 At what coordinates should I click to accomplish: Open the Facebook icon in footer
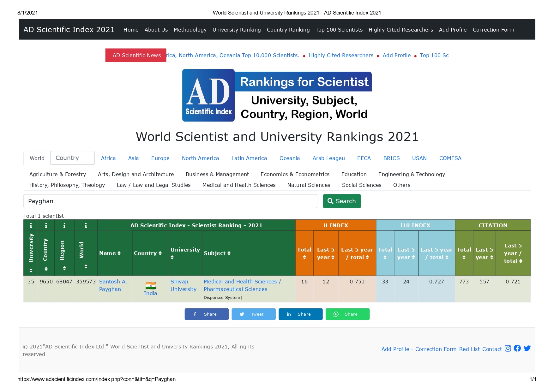[517, 348]
